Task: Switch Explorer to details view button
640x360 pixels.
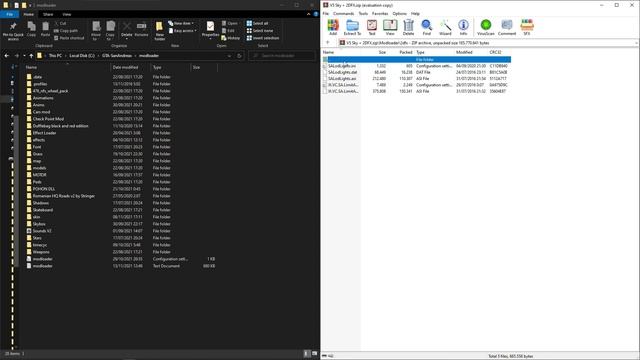Action: 307,353
